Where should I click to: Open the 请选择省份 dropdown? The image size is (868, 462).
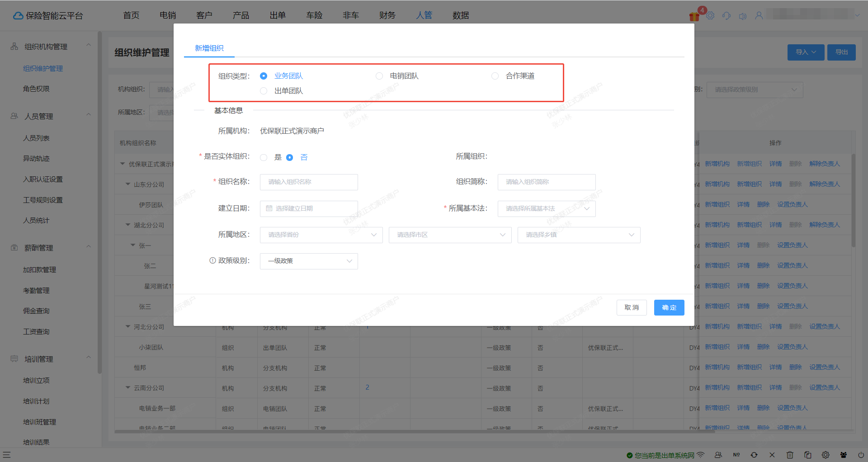tap(321, 235)
